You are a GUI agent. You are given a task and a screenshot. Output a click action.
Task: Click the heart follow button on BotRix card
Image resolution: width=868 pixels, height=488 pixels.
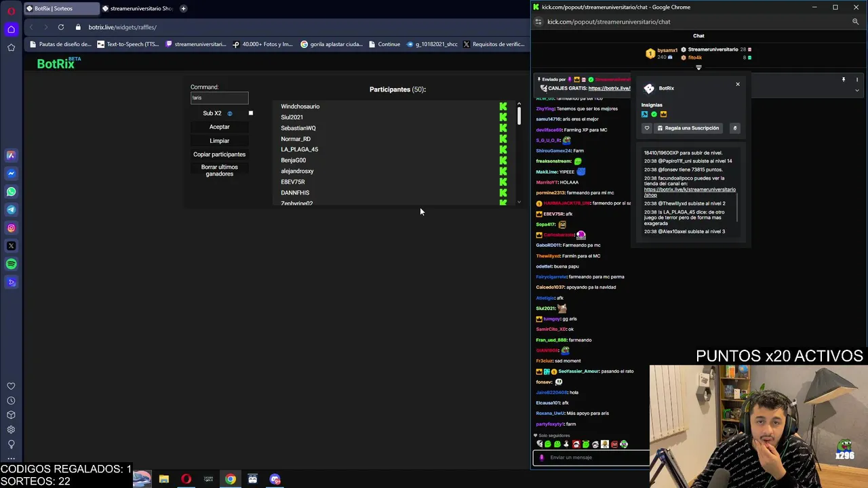click(x=647, y=128)
